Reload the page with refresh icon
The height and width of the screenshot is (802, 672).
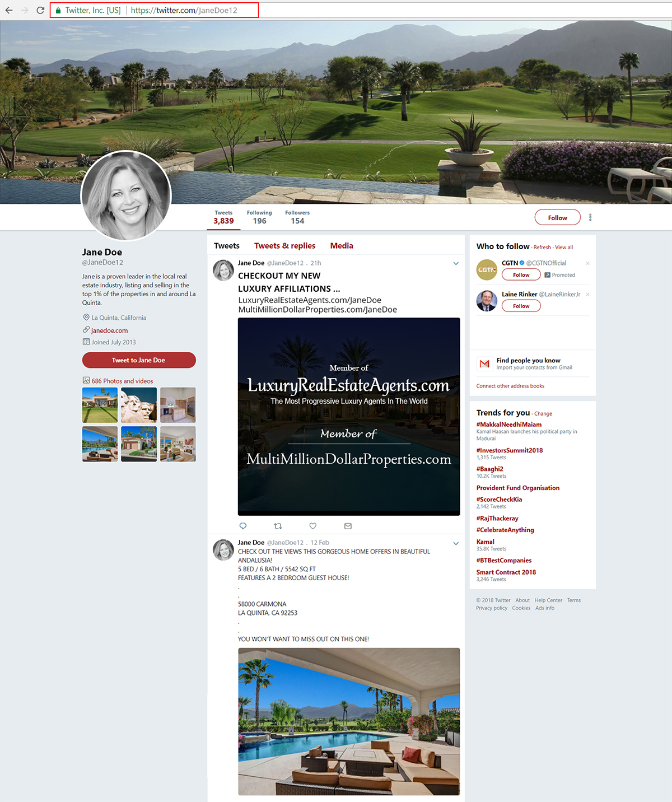pos(40,10)
